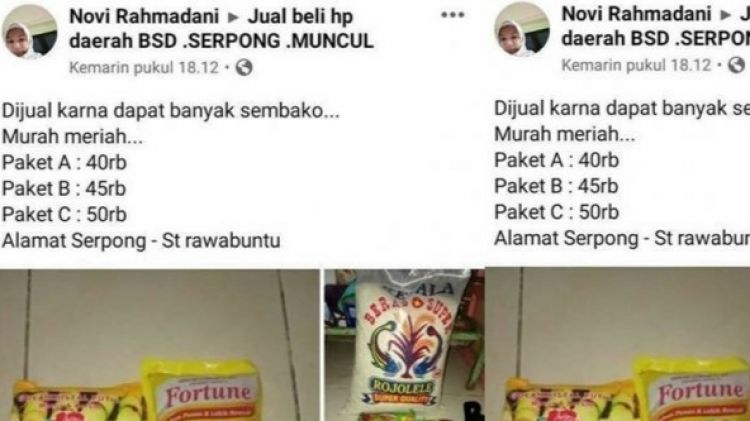
Task: Click the arrow between name and group, first post
Action: tap(233, 18)
